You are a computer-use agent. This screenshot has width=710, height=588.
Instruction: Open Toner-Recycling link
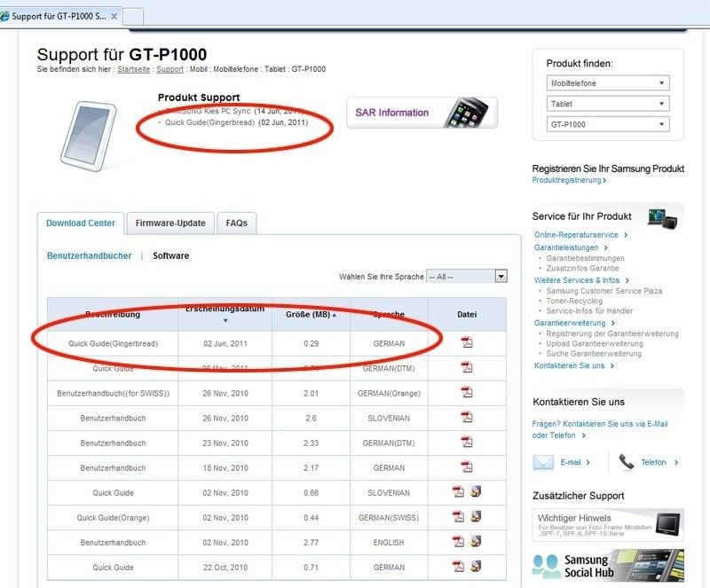574,301
